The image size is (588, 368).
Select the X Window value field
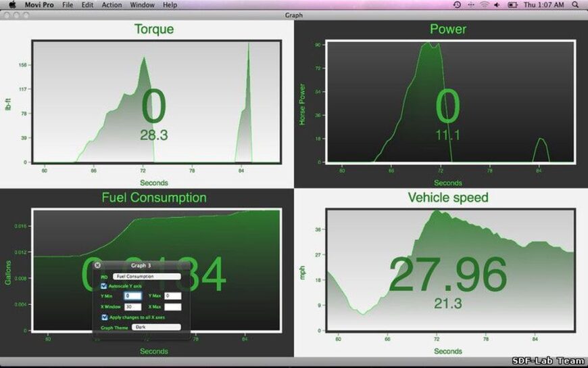[132, 306]
